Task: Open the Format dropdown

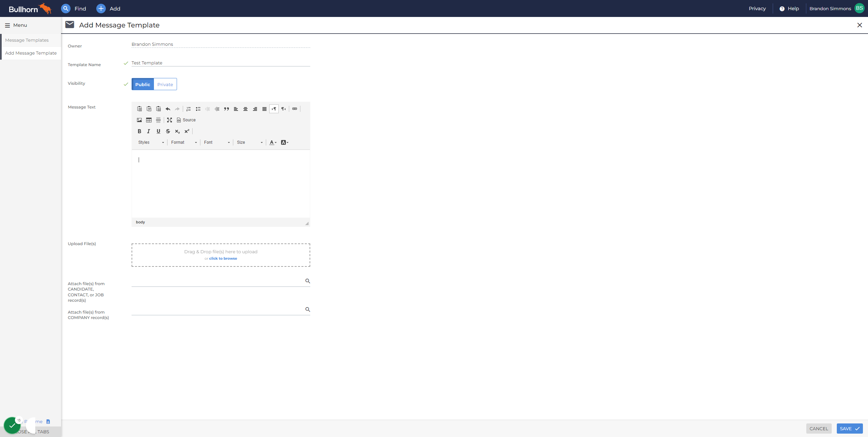Action: click(x=184, y=142)
